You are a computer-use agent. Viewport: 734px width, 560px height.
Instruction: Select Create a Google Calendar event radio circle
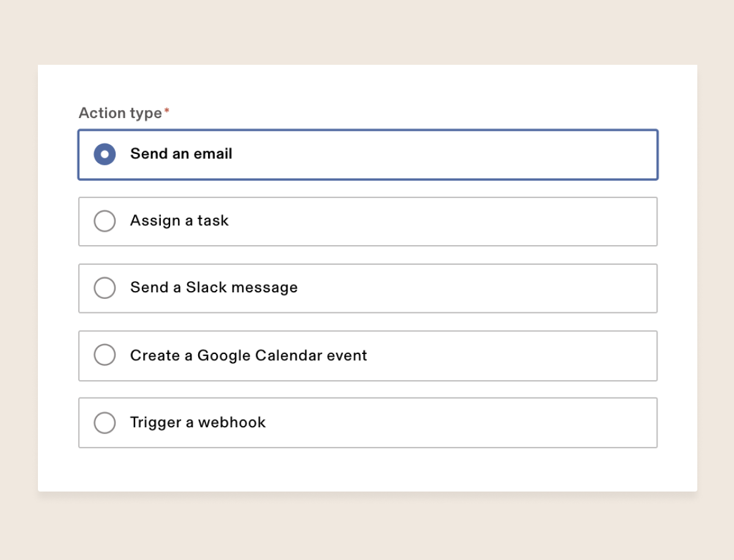pyautogui.click(x=105, y=355)
